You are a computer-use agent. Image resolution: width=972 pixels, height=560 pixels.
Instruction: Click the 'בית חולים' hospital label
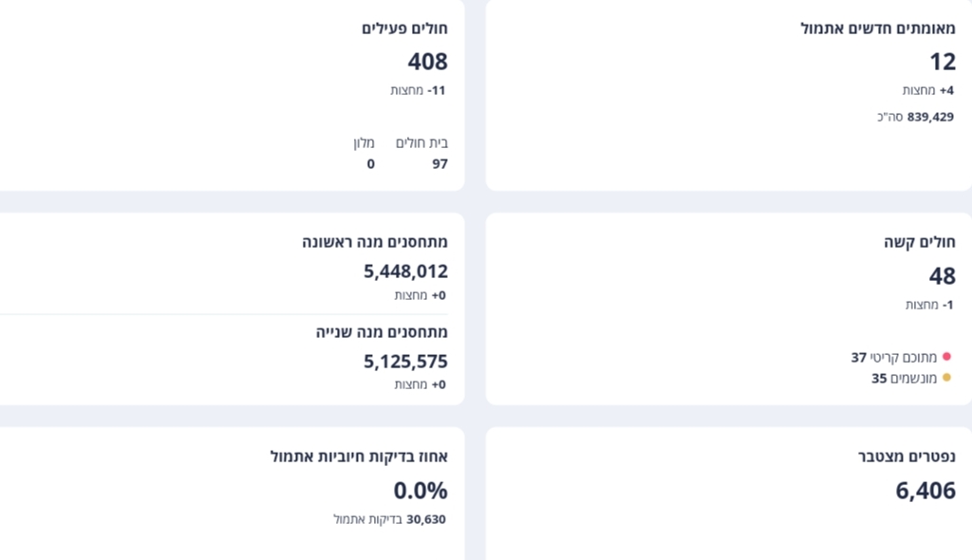tap(421, 143)
